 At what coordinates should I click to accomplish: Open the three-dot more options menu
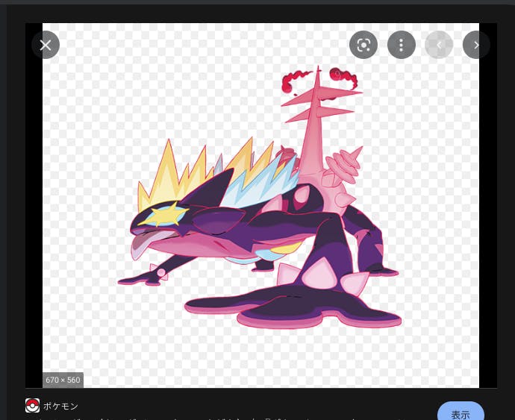pyautogui.click(x=402, y=45)
